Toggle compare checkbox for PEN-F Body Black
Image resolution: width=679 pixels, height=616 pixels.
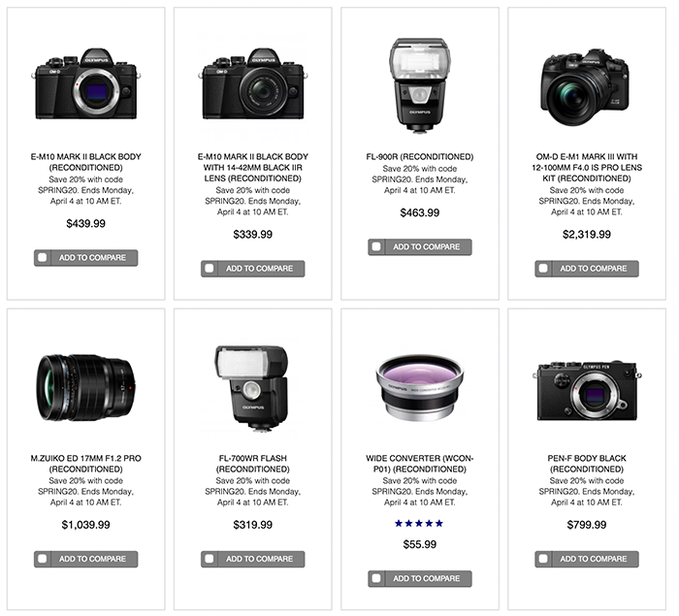coord(544,559)
